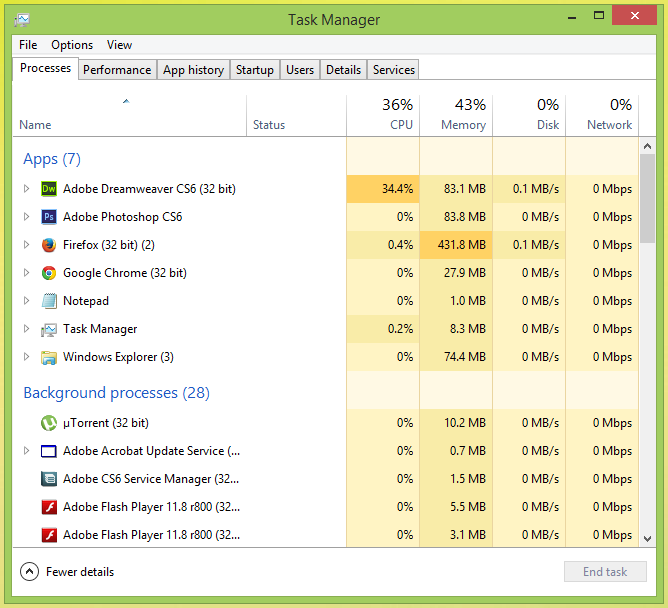The image size is (668, 608).
Task: Expand the Task Manager process row
Action: coord(26,329)
